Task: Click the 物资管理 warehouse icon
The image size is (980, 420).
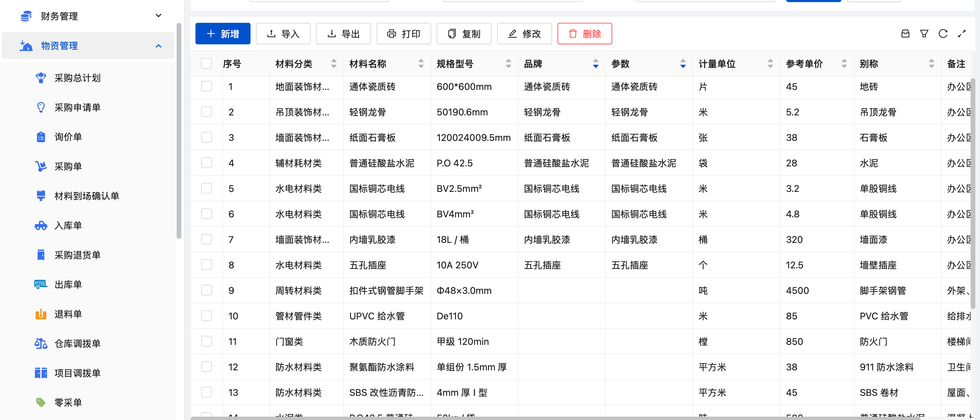Action: [26, 46]
